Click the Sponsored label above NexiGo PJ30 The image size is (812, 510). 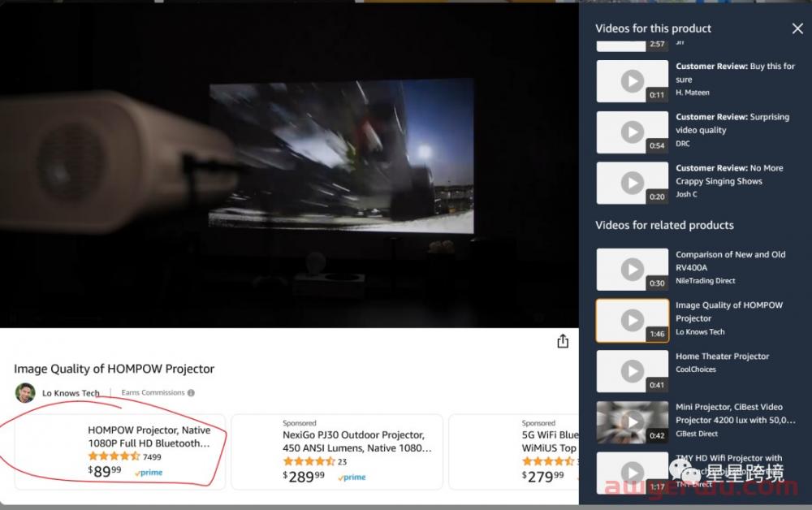coord(300,423)
